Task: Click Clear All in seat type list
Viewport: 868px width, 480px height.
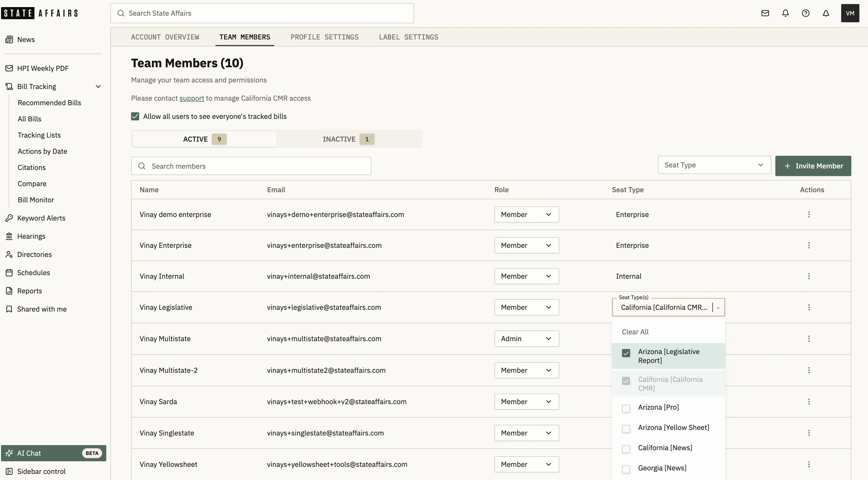Action: coord(635,332)
